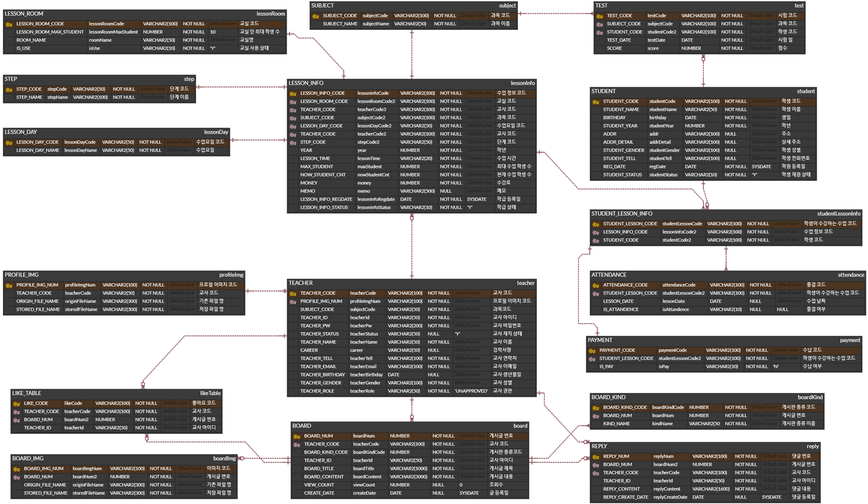Select the ROOM_NAME column row

pyautogui.click(x=145, y=41)
